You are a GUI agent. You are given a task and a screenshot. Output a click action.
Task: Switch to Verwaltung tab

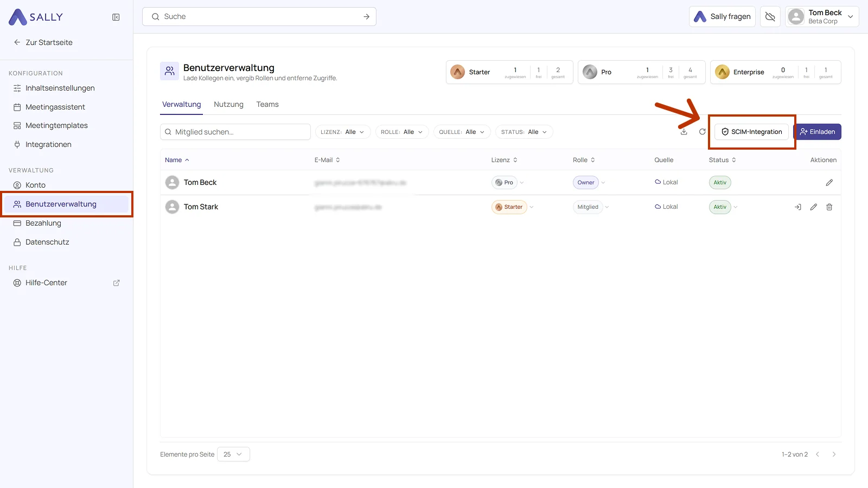(x=182, y=105)
